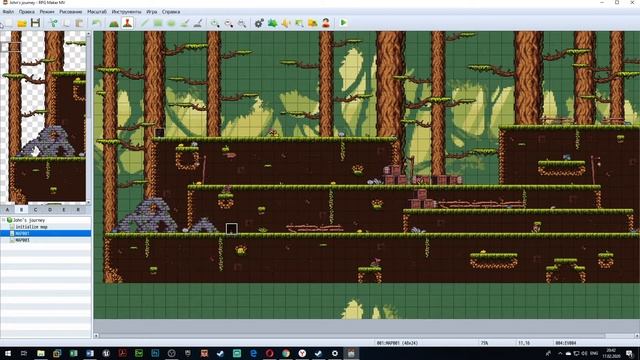The height and width of the screenshot is (360, 640).
Task: Open the Режим menu
Action: (47, 12)
